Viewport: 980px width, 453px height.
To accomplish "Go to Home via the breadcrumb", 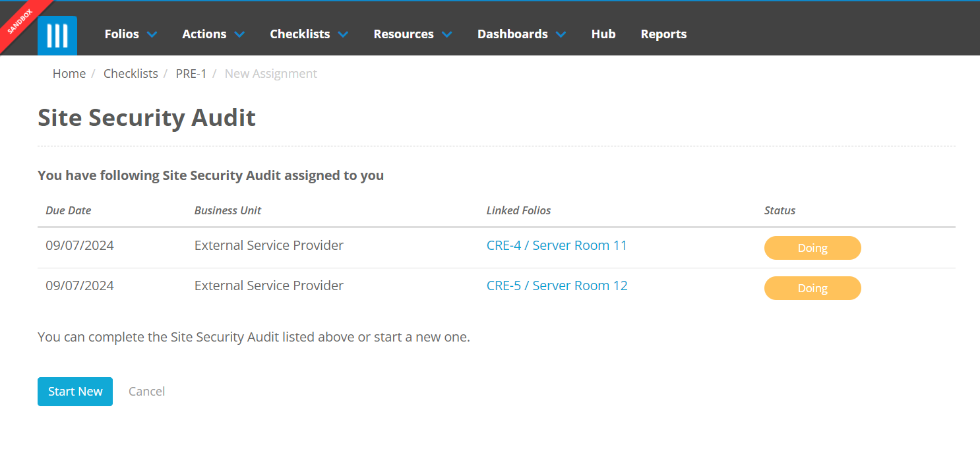I will click(x=69, y=73).
